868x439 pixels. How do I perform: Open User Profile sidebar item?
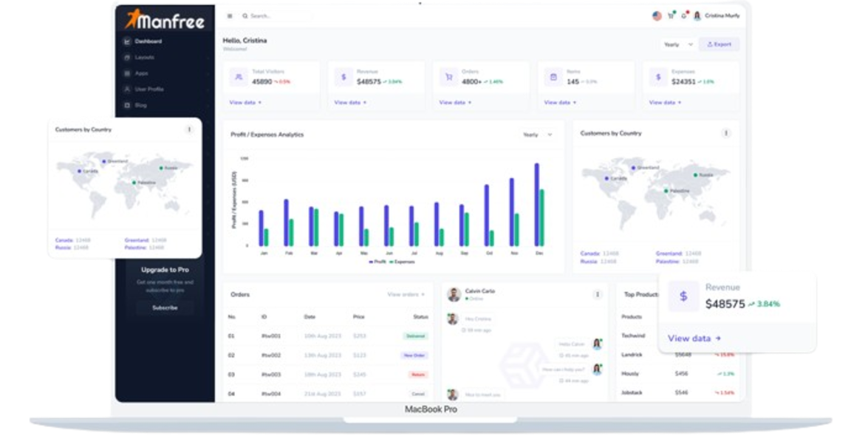pos(148,89)
